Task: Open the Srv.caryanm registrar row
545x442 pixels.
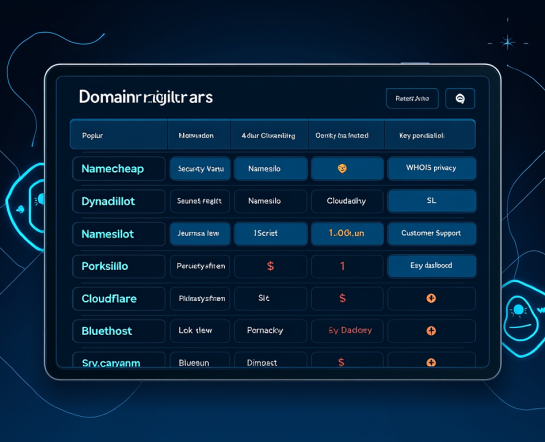Action: 119,360
